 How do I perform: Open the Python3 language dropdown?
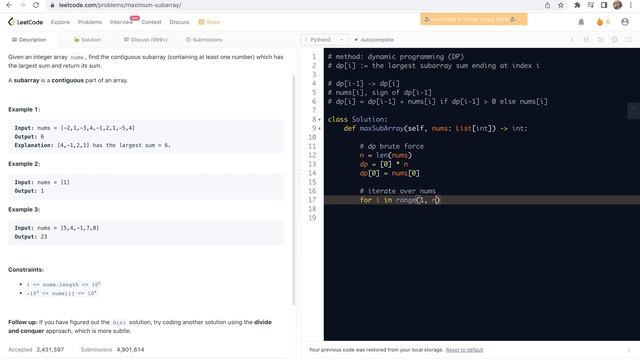click(x=324, y=40)
